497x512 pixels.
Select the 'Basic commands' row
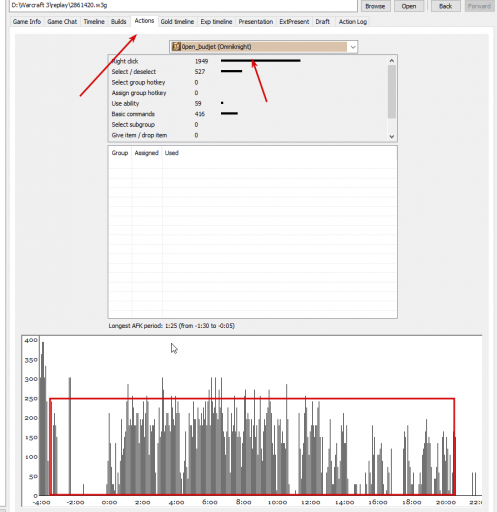pyautogui.click(x=247, y=114)
